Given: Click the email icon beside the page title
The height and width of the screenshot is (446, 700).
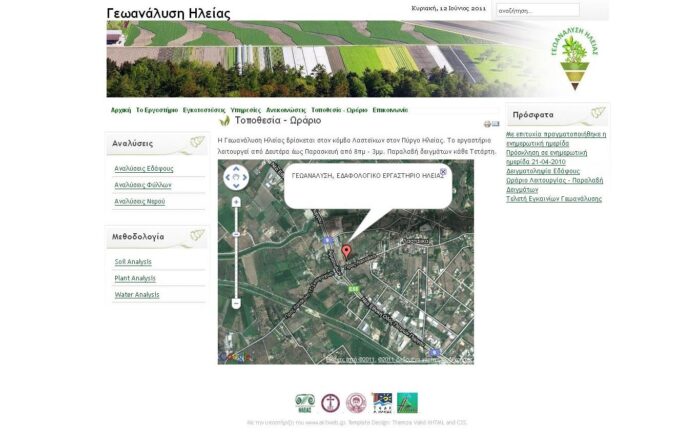Looking at the screenshot, I should point(496,124).
